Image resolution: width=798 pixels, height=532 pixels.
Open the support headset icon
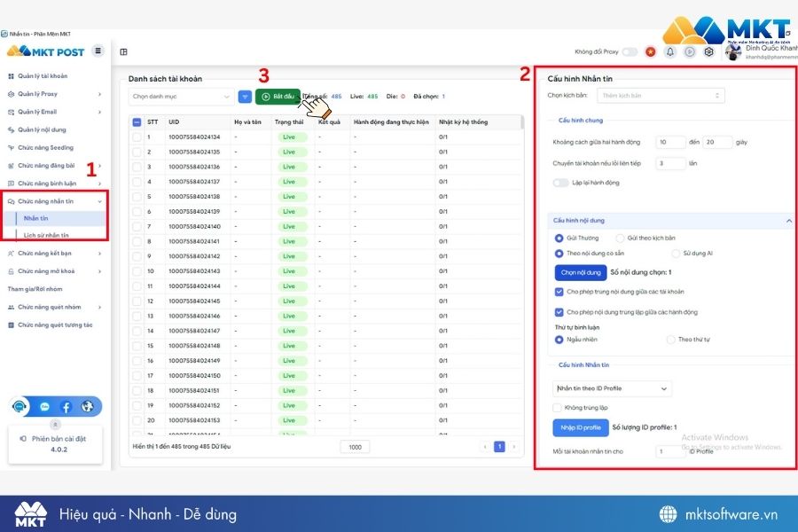tap(20, 406)
